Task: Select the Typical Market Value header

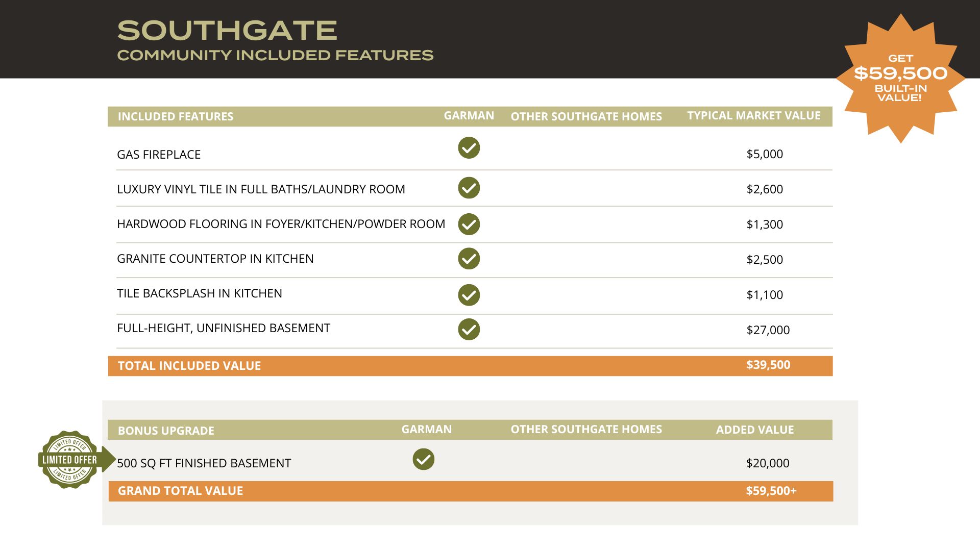Action: click(x=753, y=116)
